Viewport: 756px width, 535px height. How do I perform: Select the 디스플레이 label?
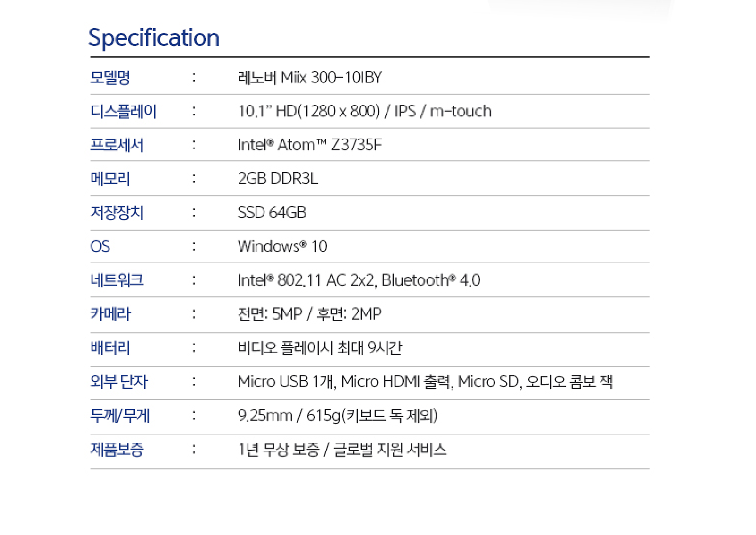tap(123, 111)
